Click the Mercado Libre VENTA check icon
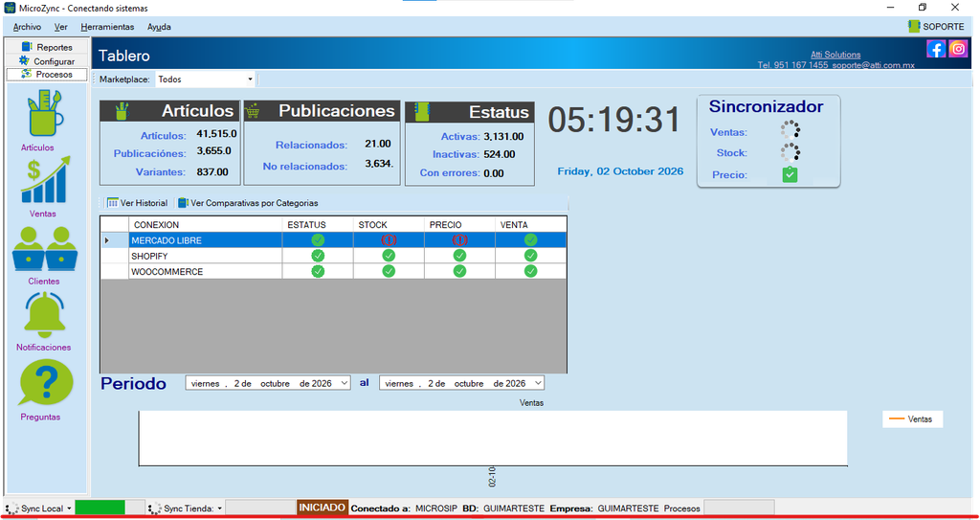Screen dimensions: 980x520 point(530,239)
